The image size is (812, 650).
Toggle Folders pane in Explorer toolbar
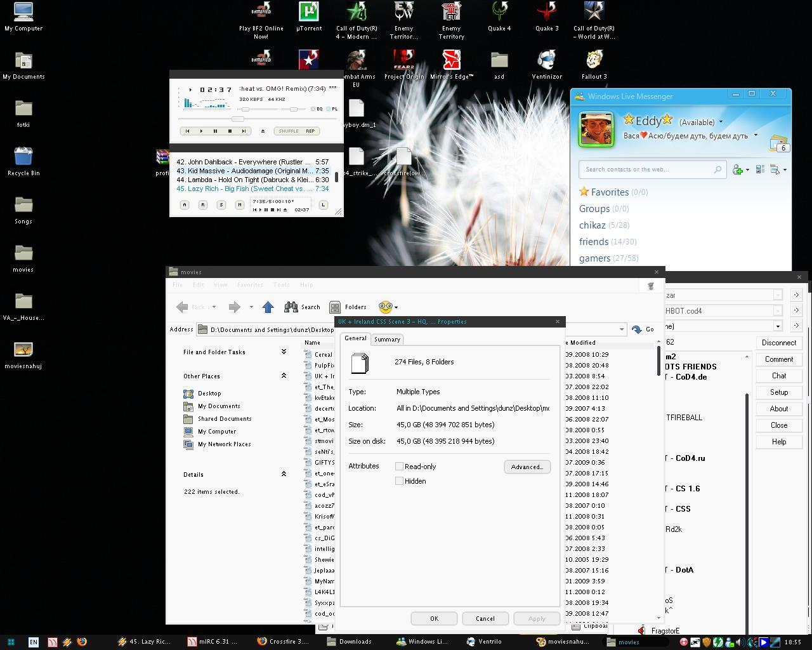(x=348, y=307)
